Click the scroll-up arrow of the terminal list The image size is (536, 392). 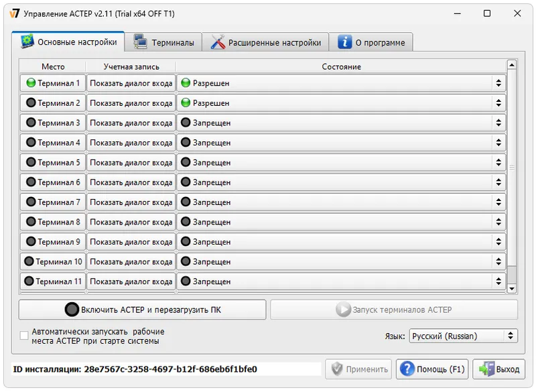(512, 64)
